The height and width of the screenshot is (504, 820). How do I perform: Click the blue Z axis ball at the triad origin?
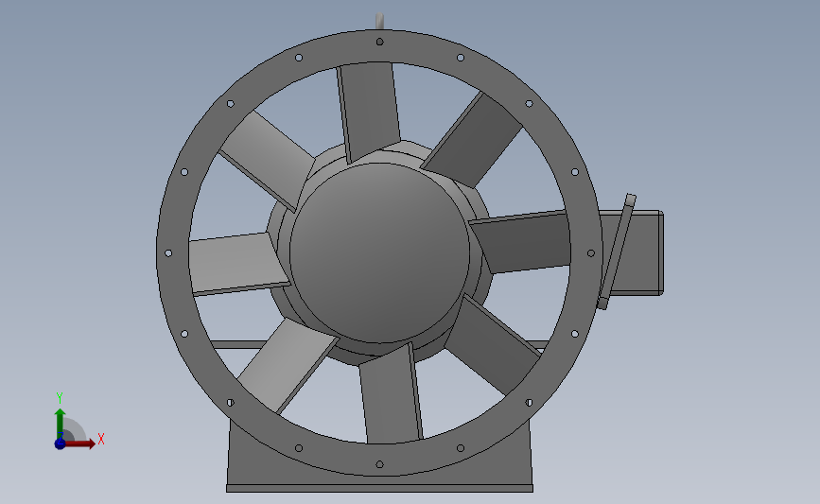pos(61,443)
